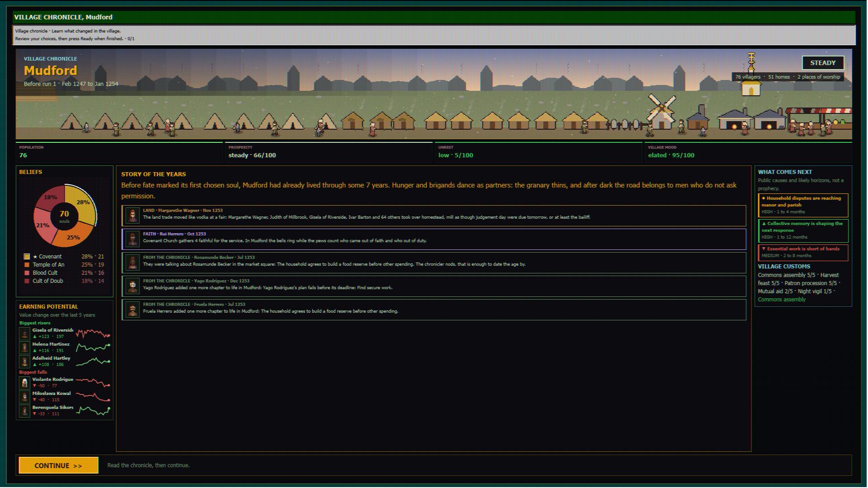This screenshot has height=488, width=868.
Task: Click the market stall with striped awning
Action: 818,120
